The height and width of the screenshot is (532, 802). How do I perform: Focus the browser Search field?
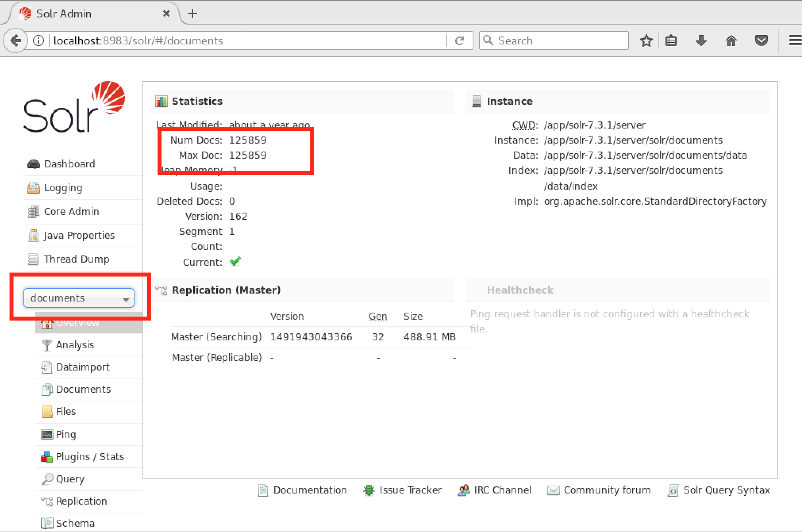554,40
